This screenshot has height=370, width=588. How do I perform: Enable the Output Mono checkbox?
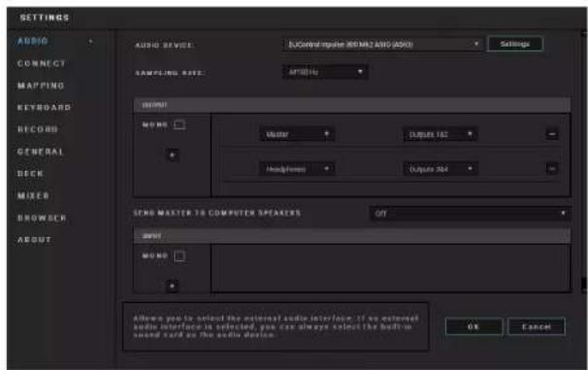pos(180,124)
